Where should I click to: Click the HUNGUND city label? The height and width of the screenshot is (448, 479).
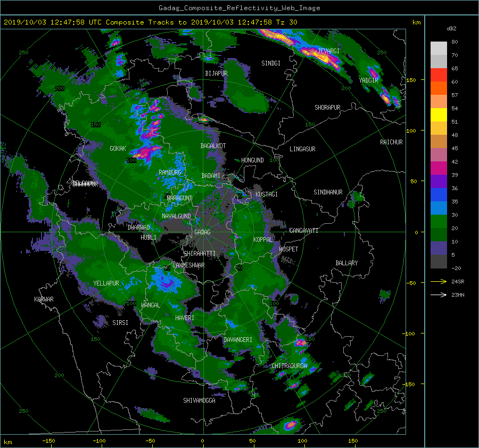252,160
